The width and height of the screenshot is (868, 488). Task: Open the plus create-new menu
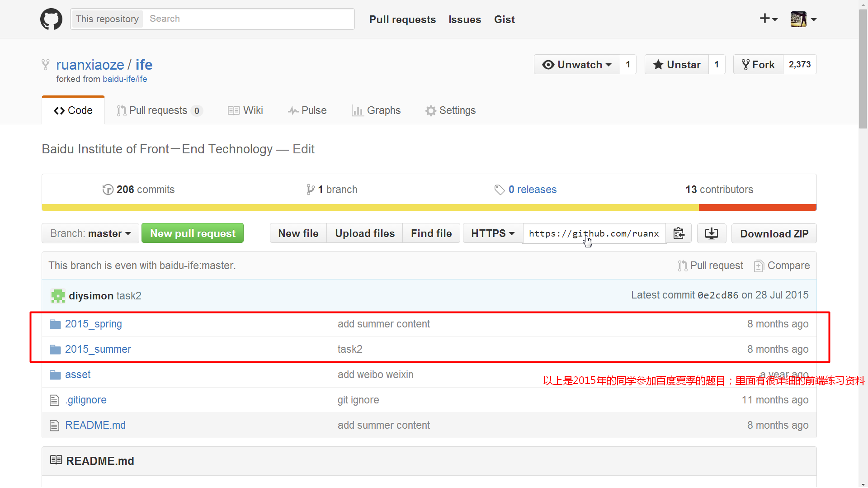[769, 19]
